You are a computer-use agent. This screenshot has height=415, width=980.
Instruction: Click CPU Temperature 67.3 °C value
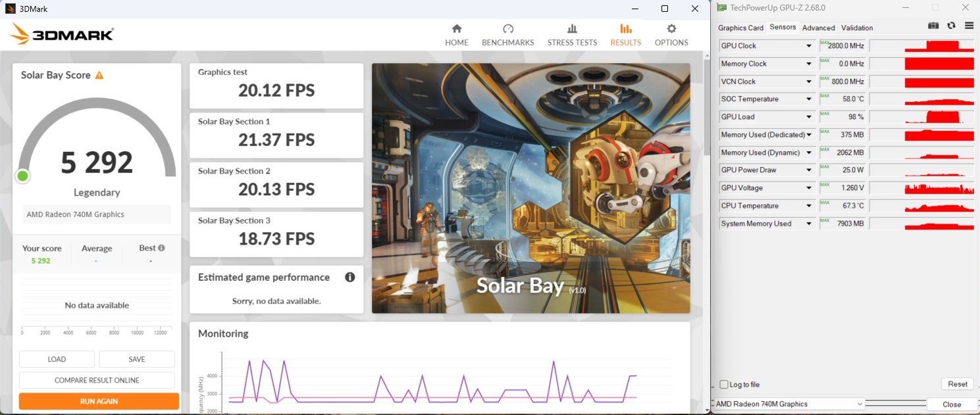[x=842, y=206]
